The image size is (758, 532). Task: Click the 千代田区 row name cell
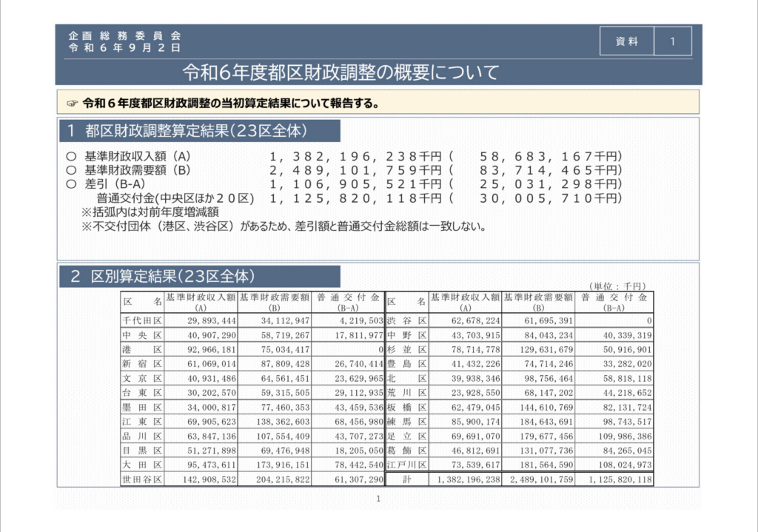point(142,321)
